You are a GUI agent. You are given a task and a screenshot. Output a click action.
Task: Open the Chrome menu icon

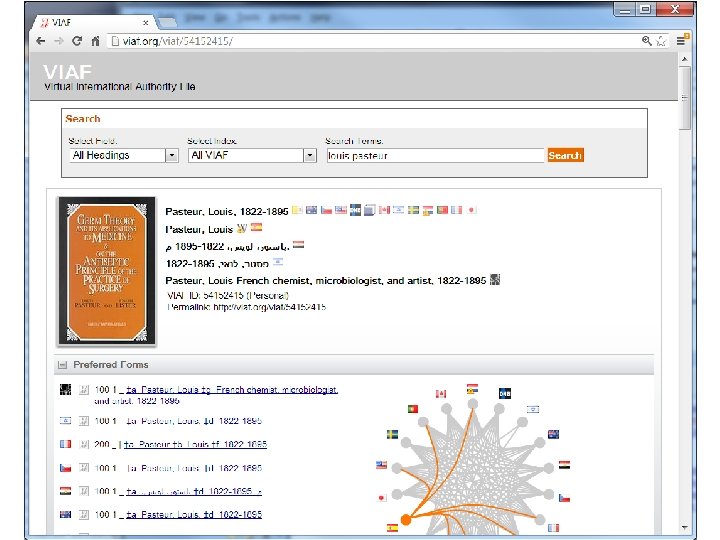tap(681, 41)
